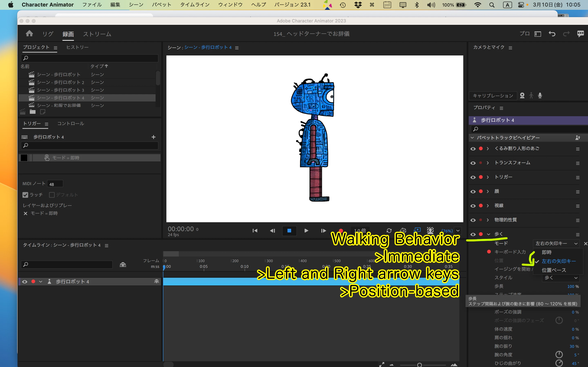Click the stop button in transport controls

coord(289,231)
